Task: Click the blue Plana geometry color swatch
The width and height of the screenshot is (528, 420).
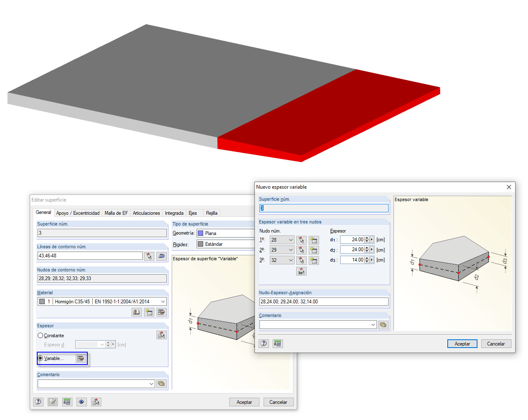Action: tap(201, 233)
